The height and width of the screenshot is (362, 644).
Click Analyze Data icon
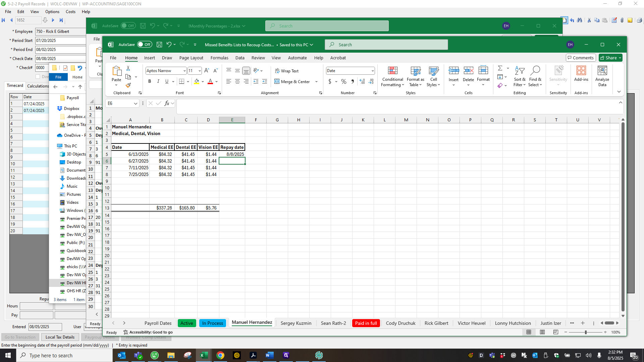tap(602, 76)
